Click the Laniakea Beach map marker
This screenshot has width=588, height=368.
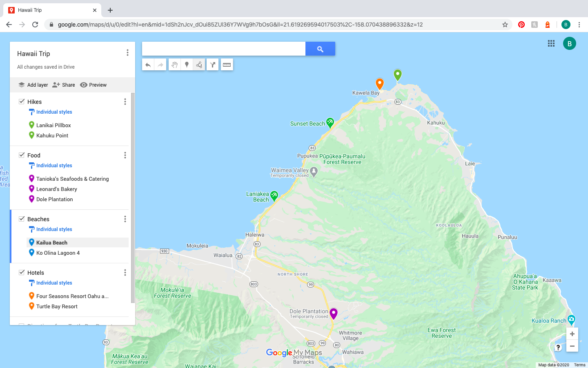(x=274, y=196)
